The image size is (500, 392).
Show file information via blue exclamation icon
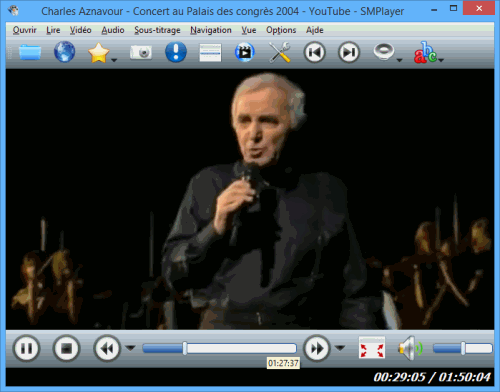176,52
